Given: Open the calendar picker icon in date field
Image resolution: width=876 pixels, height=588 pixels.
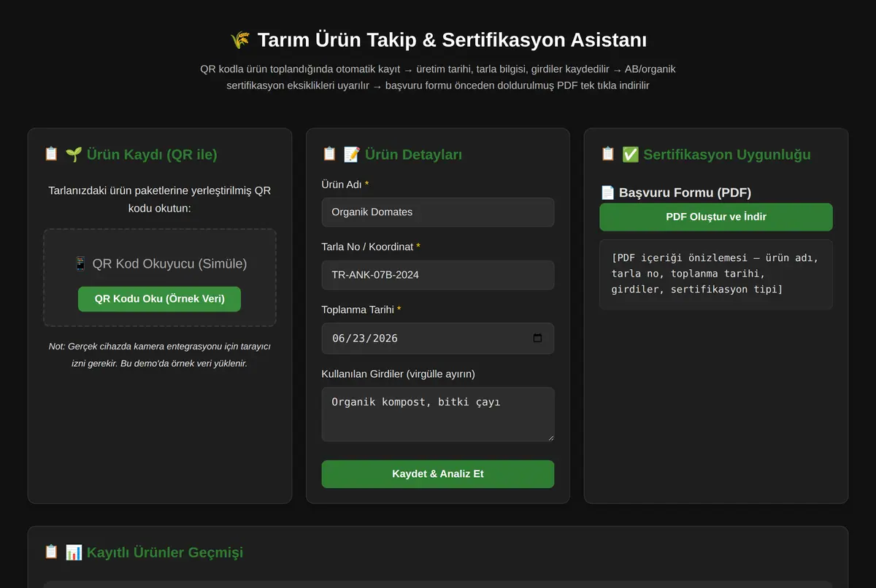Looking at the screenshot, I should [x=538, y=339].
